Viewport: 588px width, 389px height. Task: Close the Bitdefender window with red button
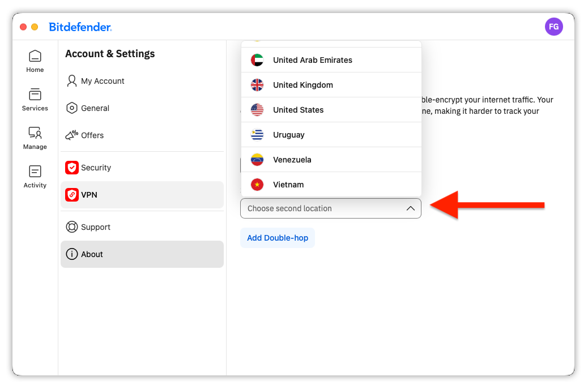click(x=23, y=27)
